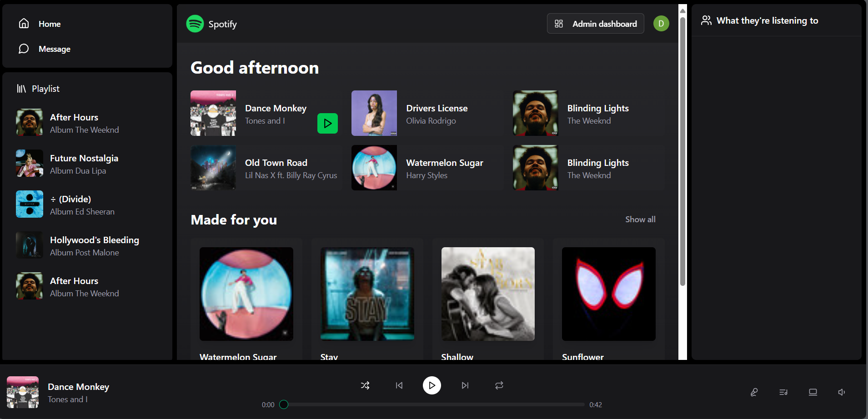Click Tones and I artist in player bar
This screenshot has height=419, width=868.
[x=68, y=399]
